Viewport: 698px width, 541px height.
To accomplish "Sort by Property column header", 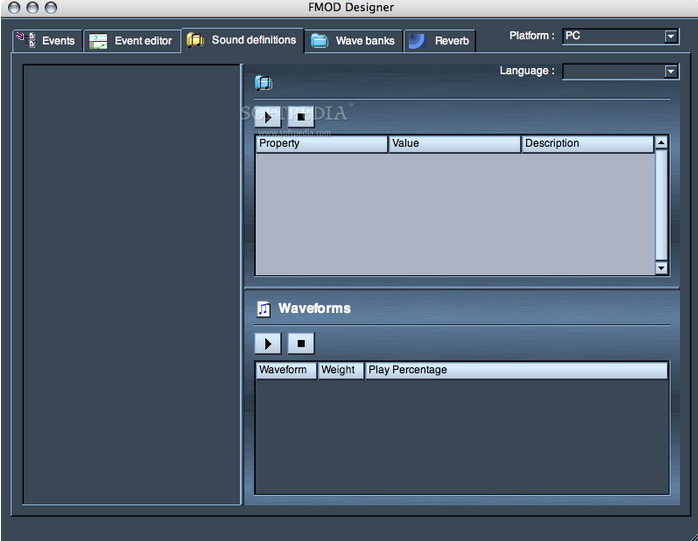I will [x=321, y=143].
